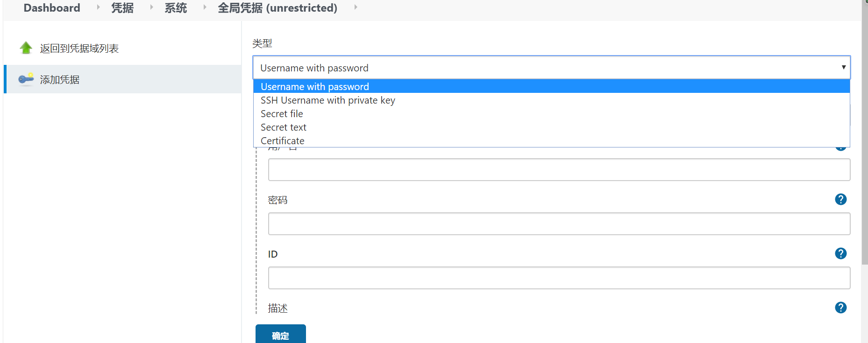Open 系统 breadcrumb link
The width and height of the screenshot is (868, 343).
pyautogui.click(x=176, y=8)
